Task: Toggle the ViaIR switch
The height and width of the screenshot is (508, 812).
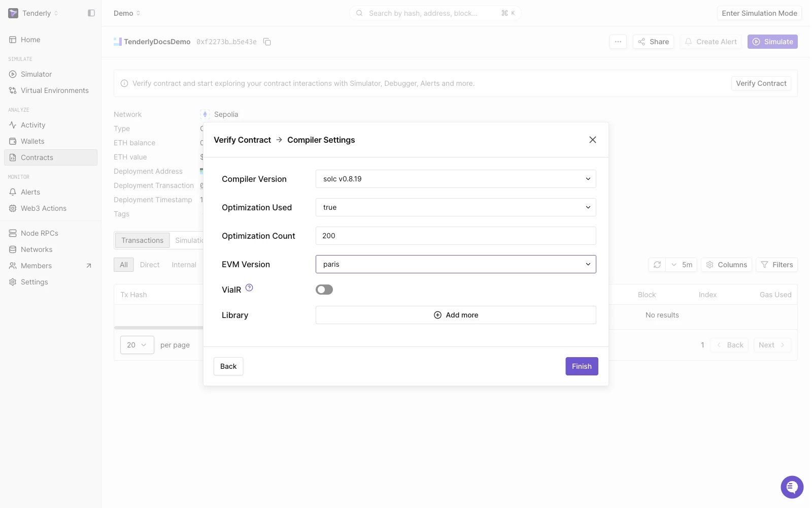Action: 324,290
